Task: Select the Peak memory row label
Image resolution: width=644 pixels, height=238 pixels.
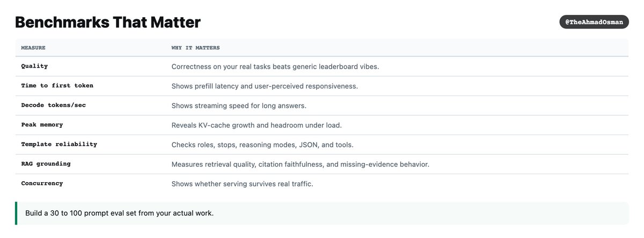Action: coord(42,125)
